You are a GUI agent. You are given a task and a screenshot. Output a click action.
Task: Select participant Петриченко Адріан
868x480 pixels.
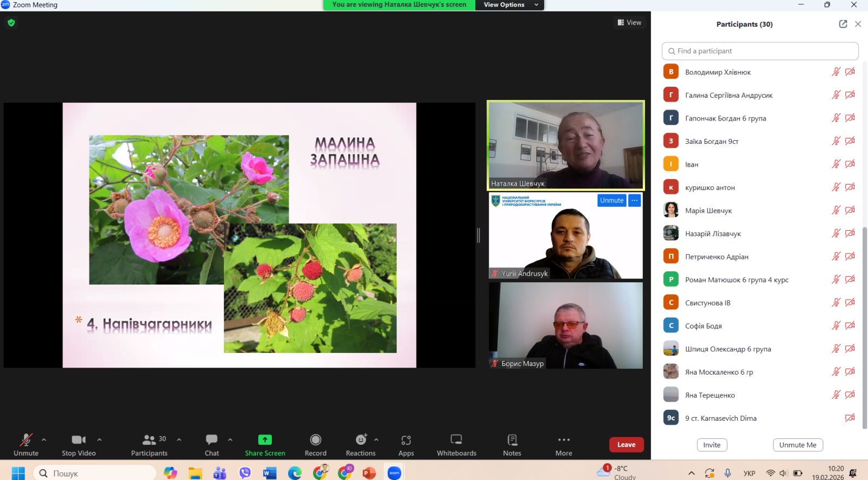point(760,256)
